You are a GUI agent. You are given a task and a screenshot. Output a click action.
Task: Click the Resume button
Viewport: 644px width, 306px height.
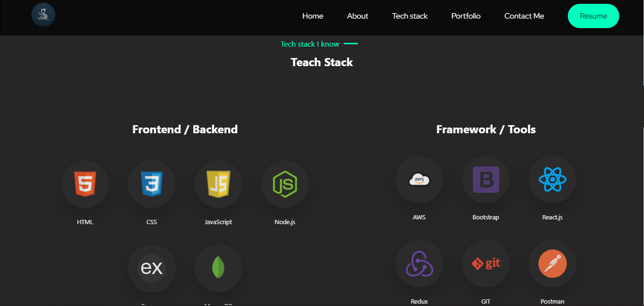(x=593, y=16)
